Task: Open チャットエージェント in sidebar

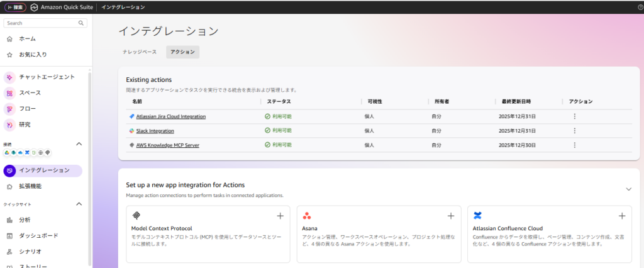Action: (x=47, y=77)
